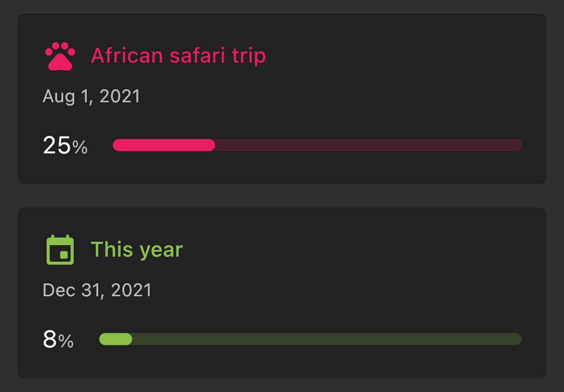Click the 8% progress label
The width and height of the screenshot is (564, 392).
(58, 339)
